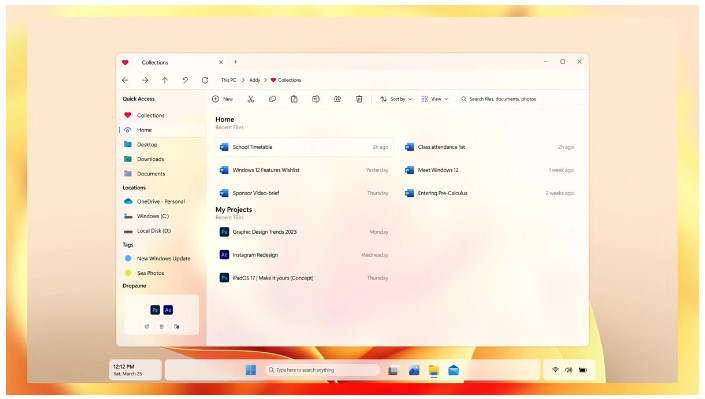Go forward with the right arrow button
705x399 pixels.
pyautogui.click(x=145, y=80)
